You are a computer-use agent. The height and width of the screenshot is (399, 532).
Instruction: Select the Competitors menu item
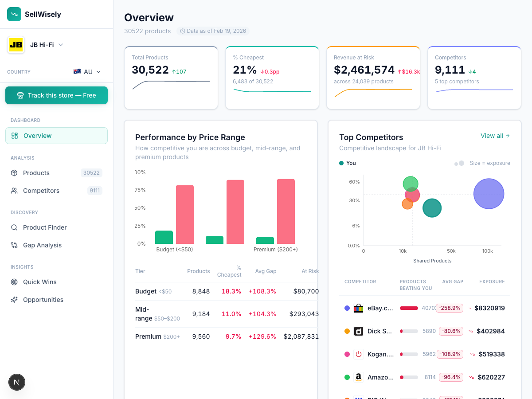[41, 191]
